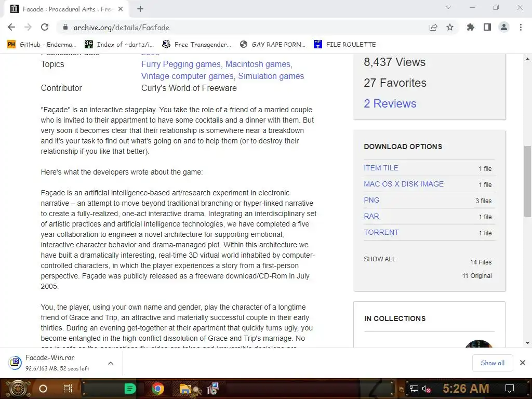The width and height of the screenshot is (532, 399).
Task: Open Task View on the taskbar
Action: tap(68, 389)
